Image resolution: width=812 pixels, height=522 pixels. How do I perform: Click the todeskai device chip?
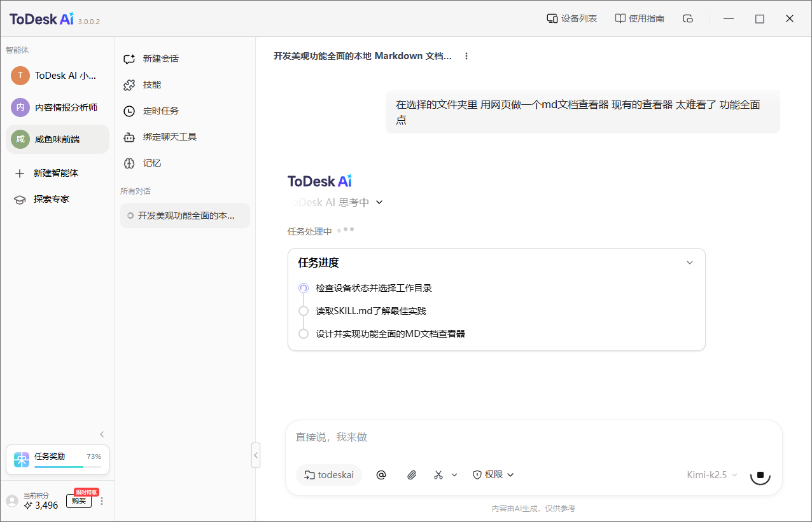pyautogui.click(x=329, y=474)
